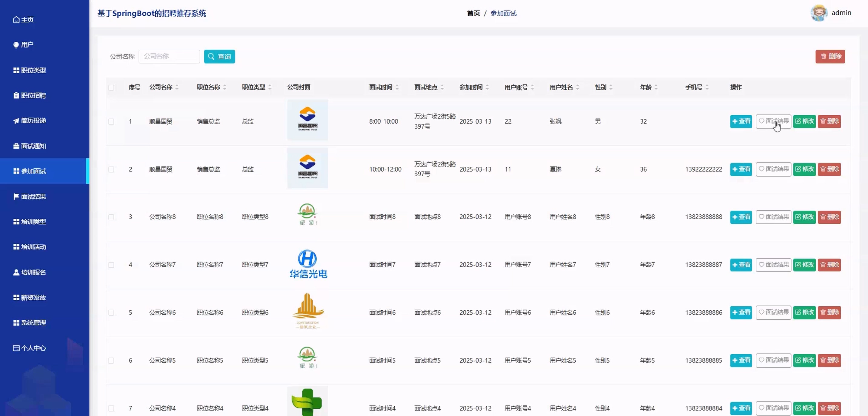Viewport: 868px width, 416px height.
Task: Click 华信光电 company cover thumbnail
Action: (x=307, y=265)
